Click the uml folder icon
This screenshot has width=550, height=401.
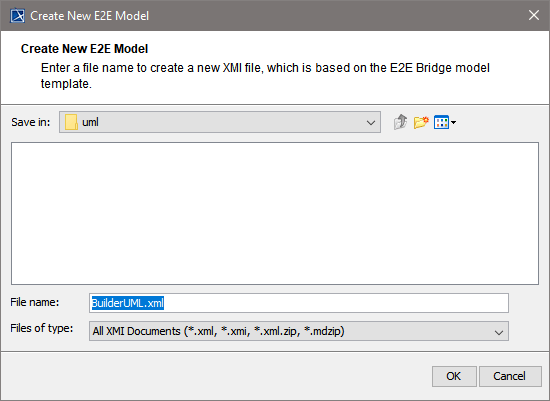click(x=71, y=122)
